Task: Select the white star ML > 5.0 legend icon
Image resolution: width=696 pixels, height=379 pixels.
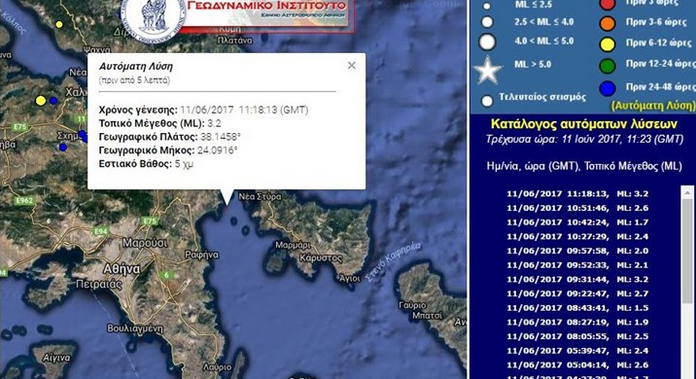Action: tap(487, 70)
